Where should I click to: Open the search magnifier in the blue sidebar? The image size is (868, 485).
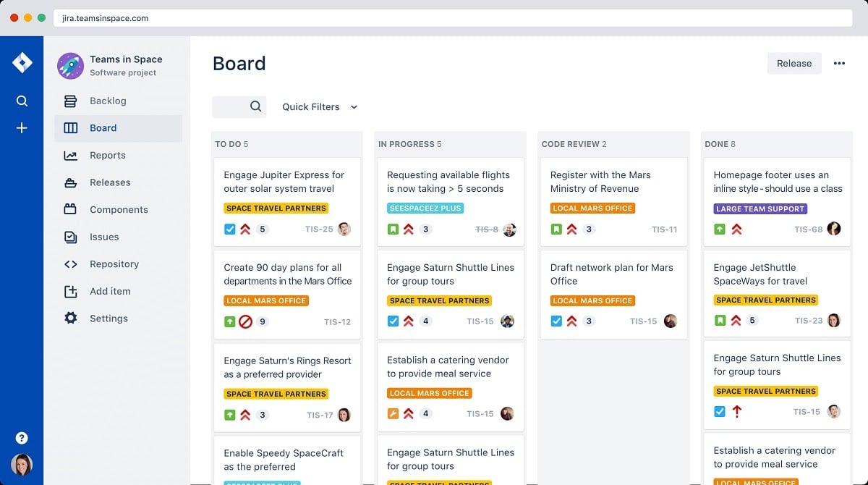(x=22, y=101)
